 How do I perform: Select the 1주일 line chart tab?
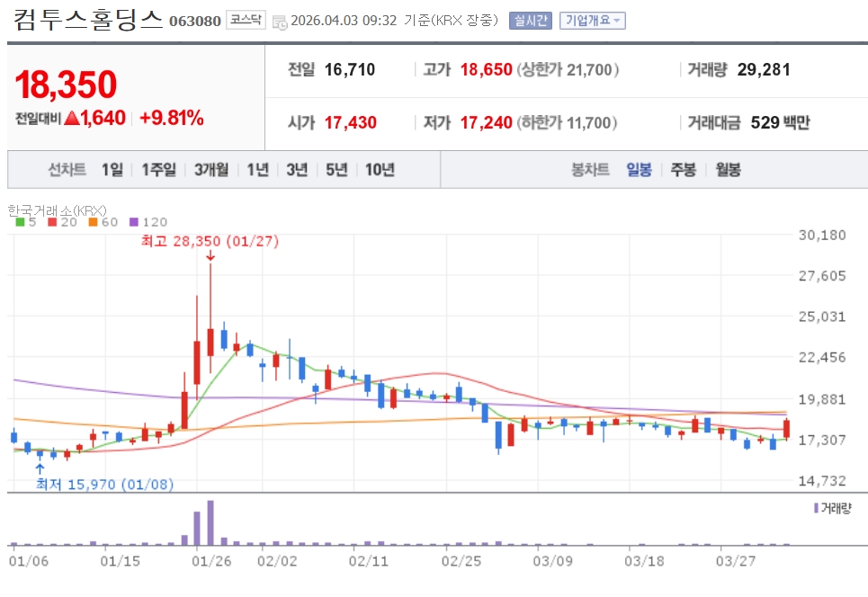[x=158, y=169]
